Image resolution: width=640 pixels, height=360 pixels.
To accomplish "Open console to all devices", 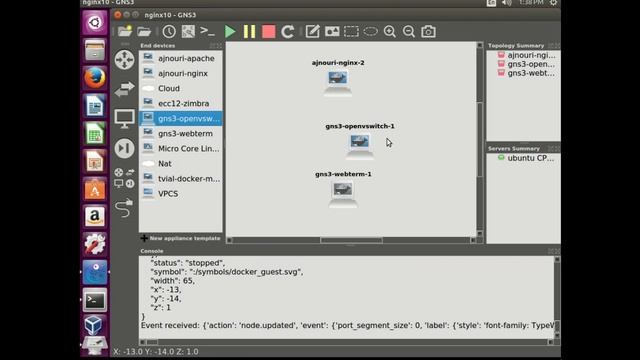I will [207, 31].
